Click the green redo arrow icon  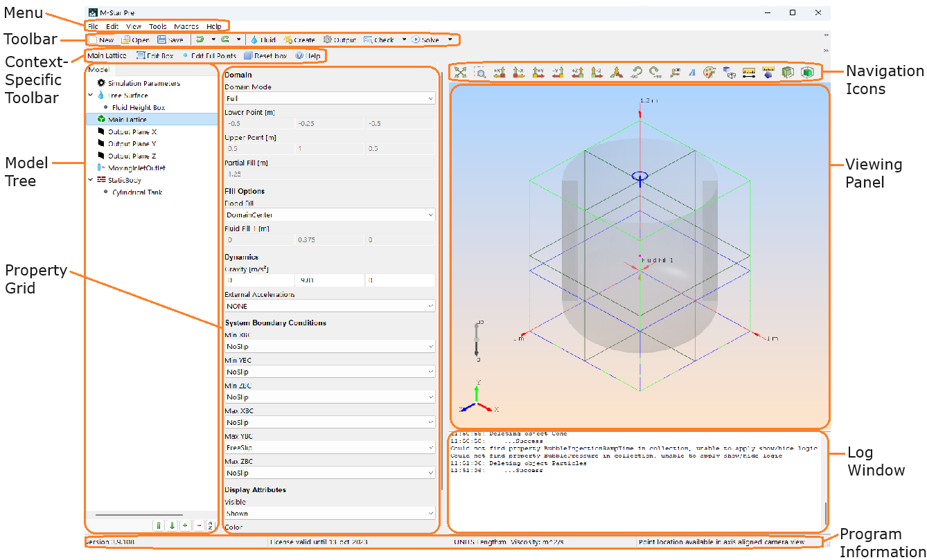pos(224,40)
